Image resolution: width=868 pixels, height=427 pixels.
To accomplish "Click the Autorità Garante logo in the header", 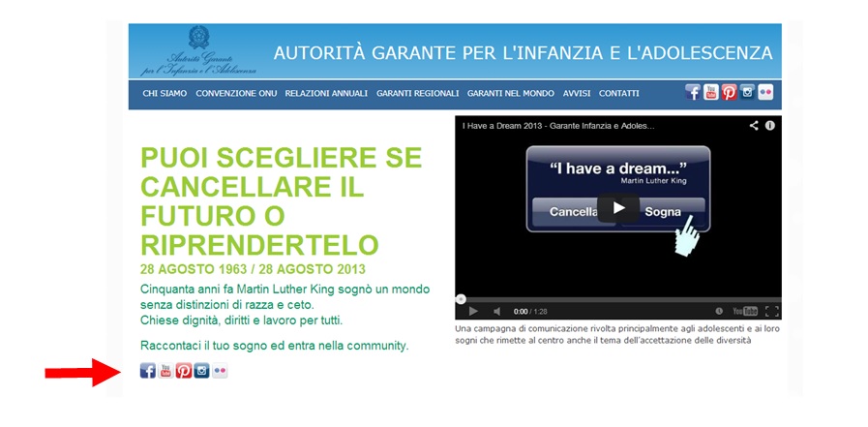I will point(198,52).
